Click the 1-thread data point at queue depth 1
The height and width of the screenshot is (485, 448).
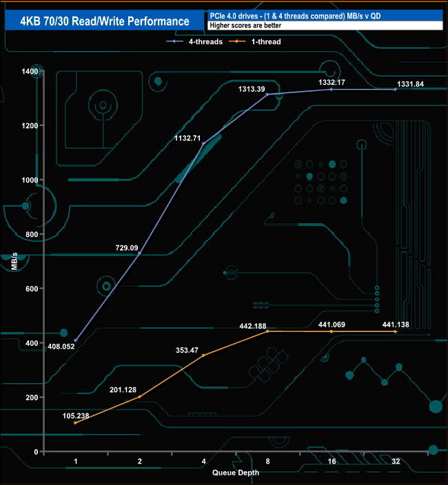coord(76,423)
